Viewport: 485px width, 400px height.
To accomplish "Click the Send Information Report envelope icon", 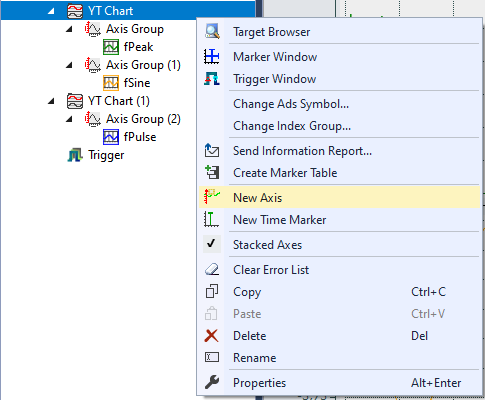I will [x=212, y=150].
